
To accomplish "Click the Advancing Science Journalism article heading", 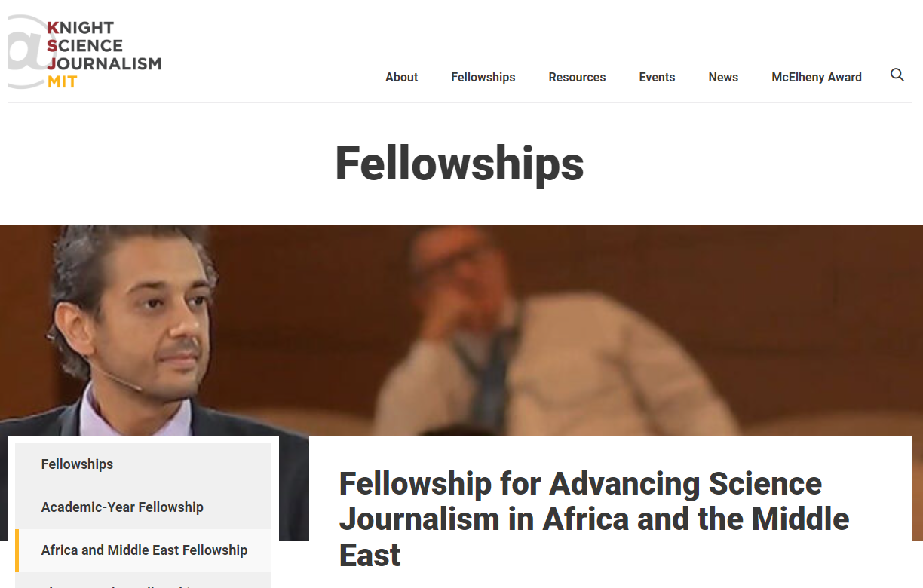I will tap(594, 519).
